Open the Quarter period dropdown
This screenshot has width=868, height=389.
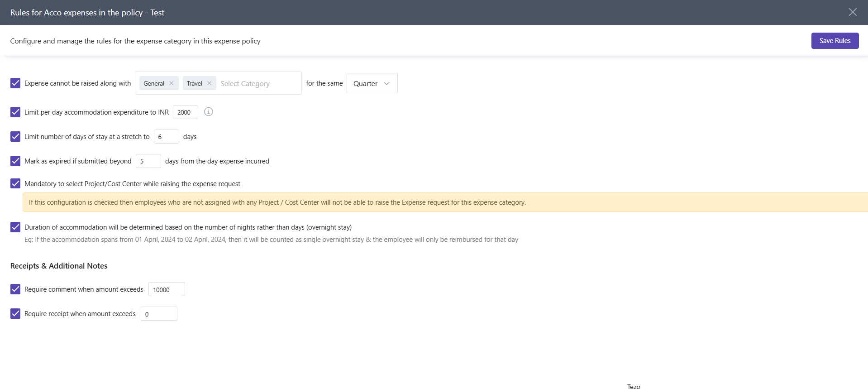(x=372, y=83)
